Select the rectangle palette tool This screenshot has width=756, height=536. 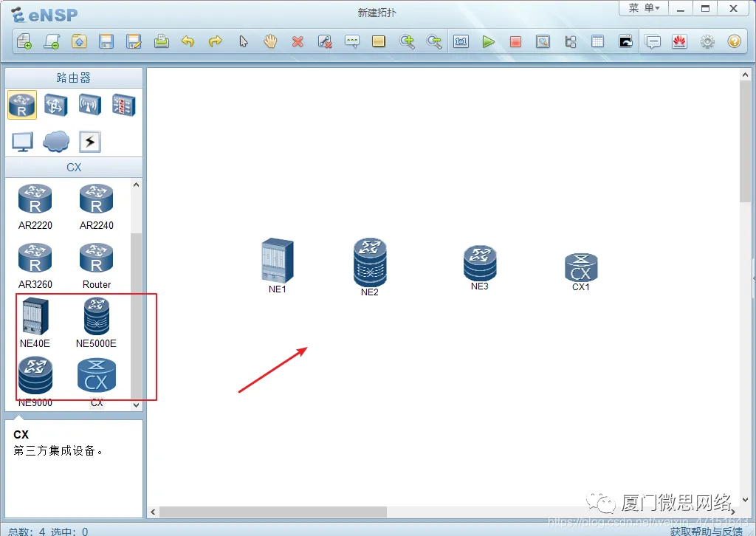[379, 41]
